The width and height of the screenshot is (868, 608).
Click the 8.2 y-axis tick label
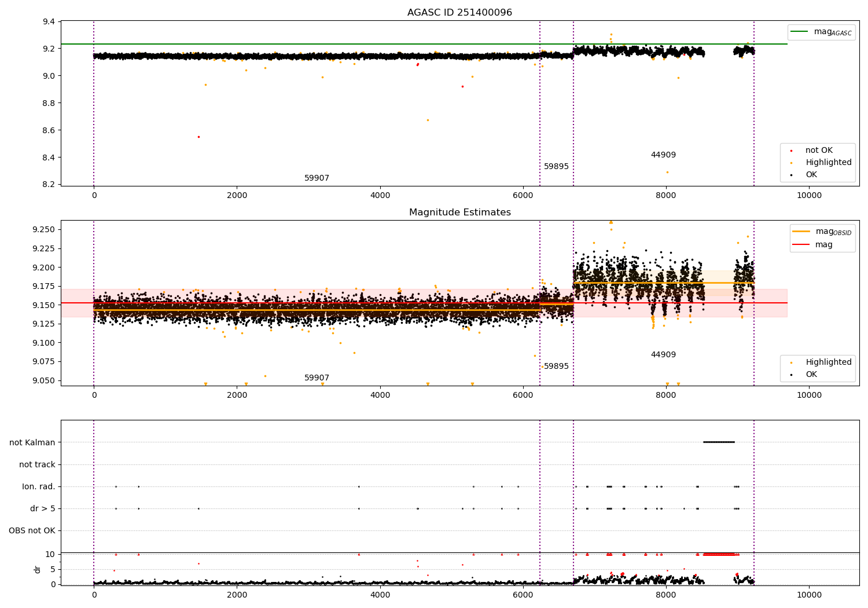pos(49,185)
